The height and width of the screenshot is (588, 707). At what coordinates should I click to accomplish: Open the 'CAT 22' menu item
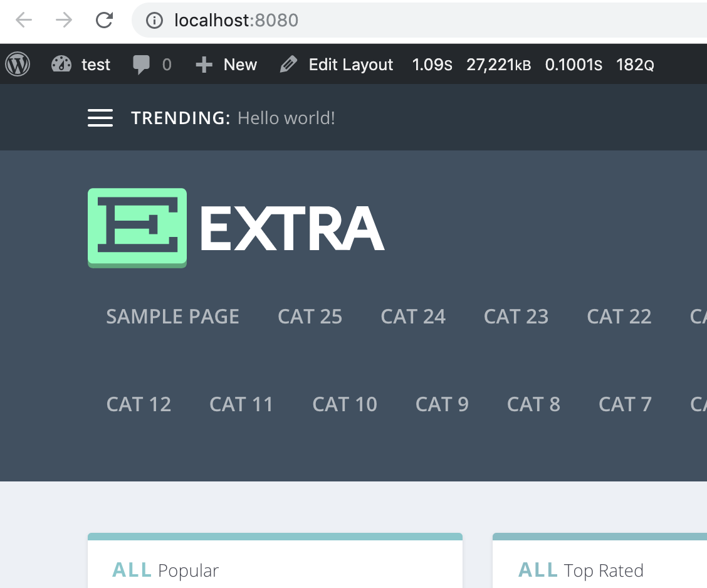619,317
